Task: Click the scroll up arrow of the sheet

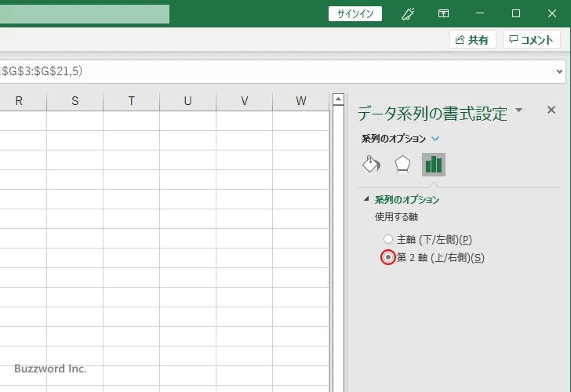Action: point(338,99)
